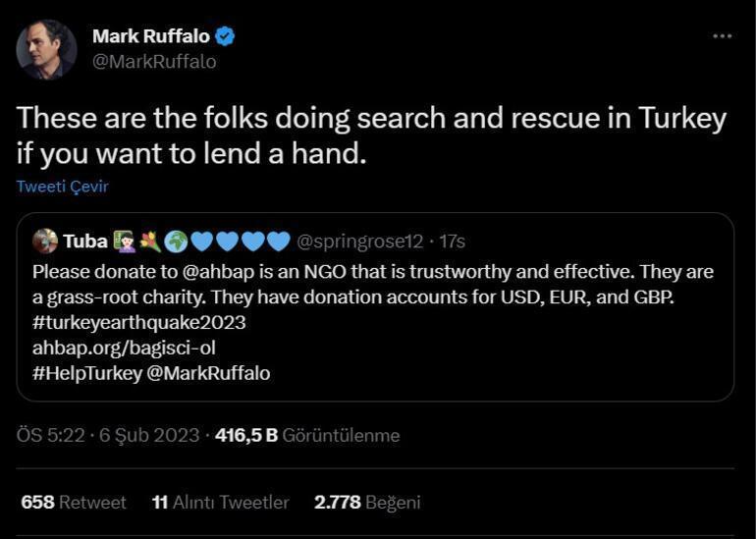Image resolution: width=756 pixels, height=539 pixels.
Task: Click the #HelpTurkey hashtag
Action: pos(86,373)
